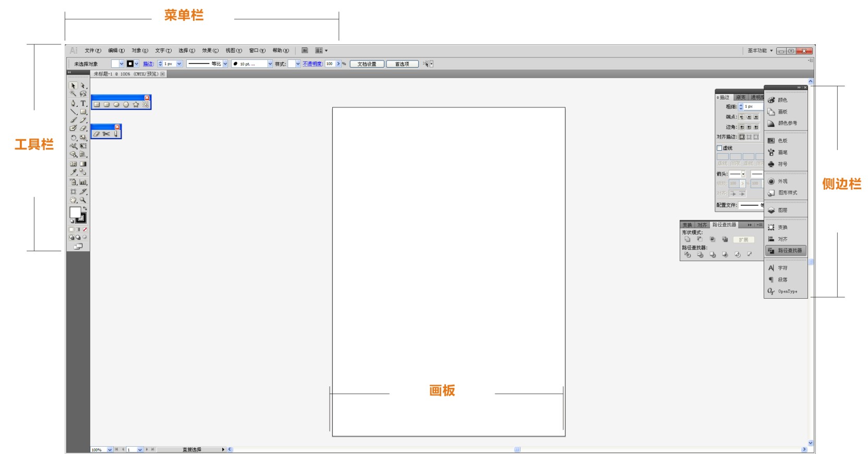Viewport: 868px width, 454px height.
Task: Click the 首选项 button
Action: pyautogui.click(x=402, y=64)
